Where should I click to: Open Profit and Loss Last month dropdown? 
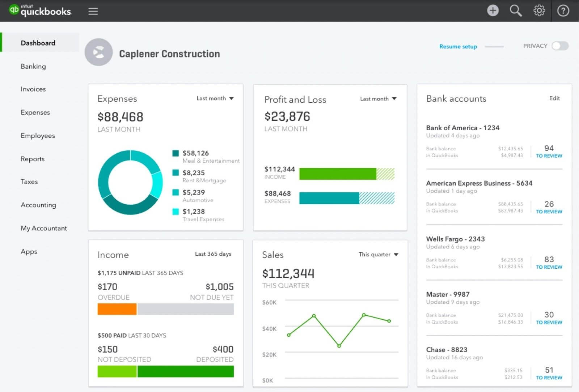[x=378, y=99]
